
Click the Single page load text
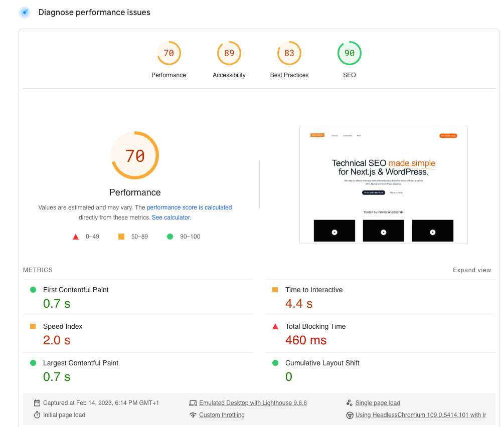pyautogui.click(x=378, y=403)
